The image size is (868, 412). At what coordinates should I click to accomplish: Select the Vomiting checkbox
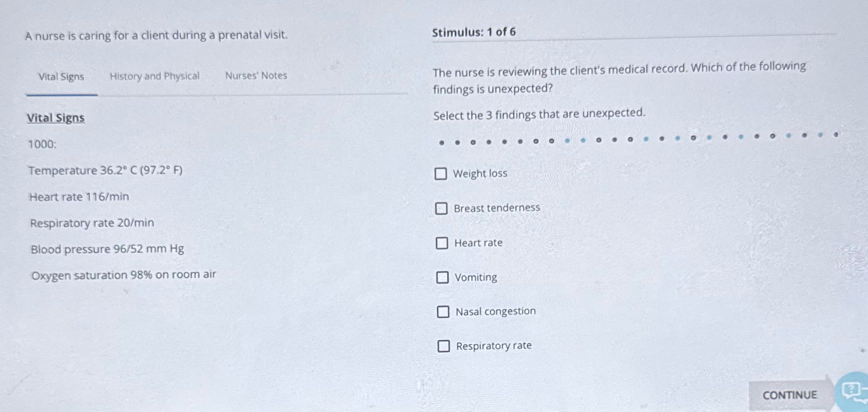point(443,278)
